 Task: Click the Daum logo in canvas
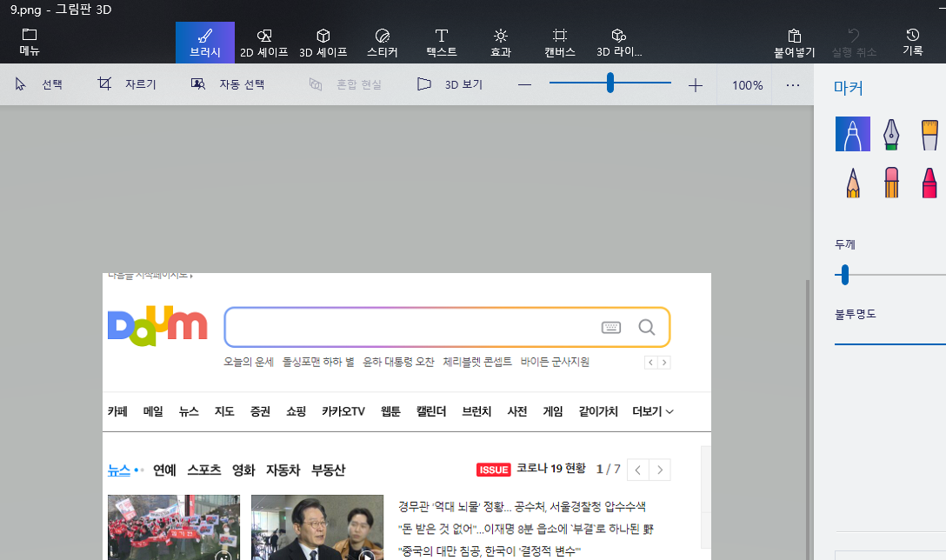[x=157, y=326]
